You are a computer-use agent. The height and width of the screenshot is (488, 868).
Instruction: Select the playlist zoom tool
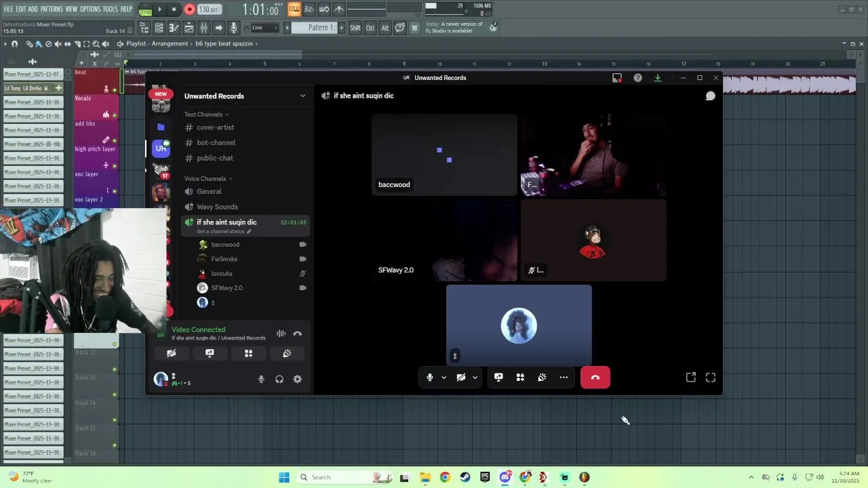pyautogui.click(x=96, y=44)
